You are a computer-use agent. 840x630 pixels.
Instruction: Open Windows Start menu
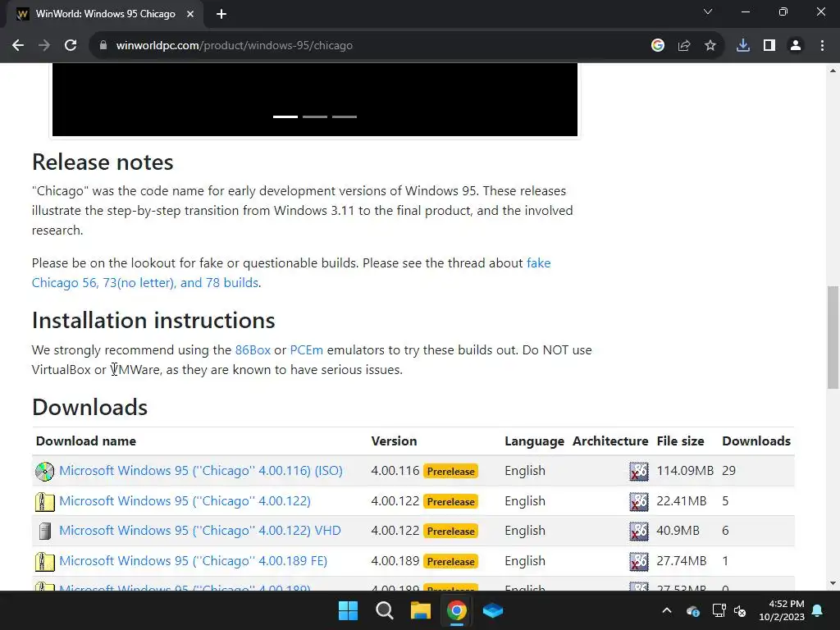click(348, 610)
